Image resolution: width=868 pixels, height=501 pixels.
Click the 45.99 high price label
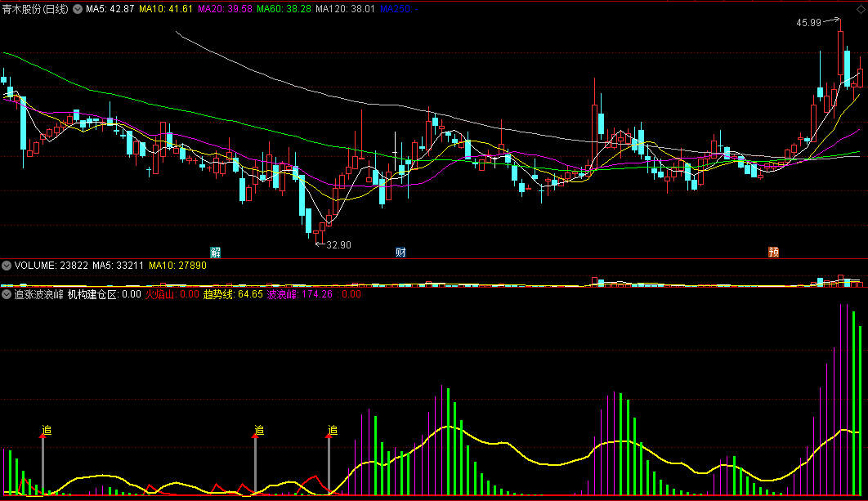809,23
